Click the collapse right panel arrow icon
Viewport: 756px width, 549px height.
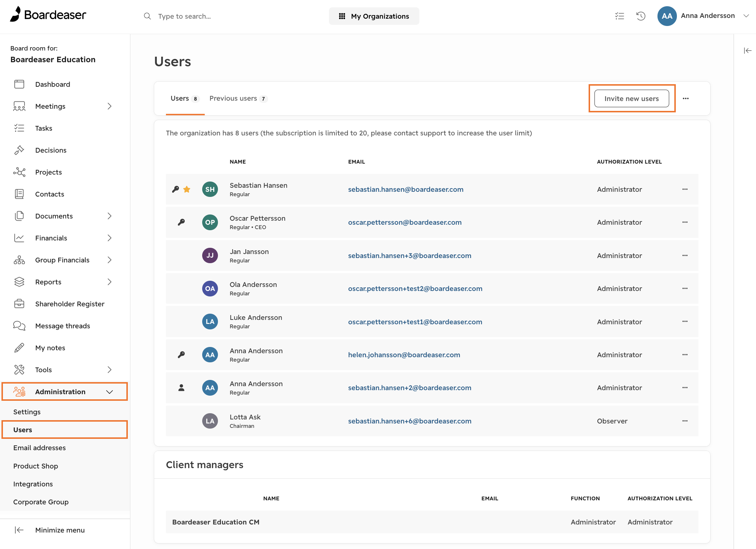(748, 51)
